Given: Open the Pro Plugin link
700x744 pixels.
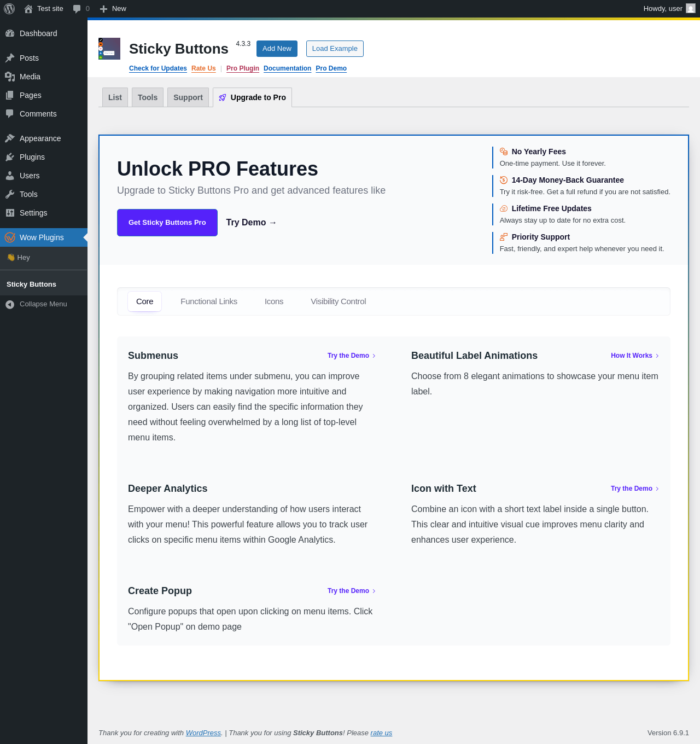Looking at the screenshot, I should [x=243, y=68].
